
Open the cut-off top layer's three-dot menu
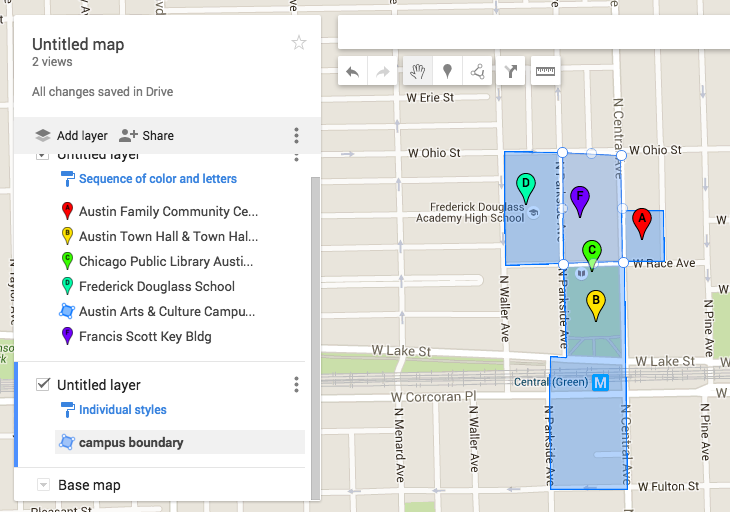click(x=296, y=158)
